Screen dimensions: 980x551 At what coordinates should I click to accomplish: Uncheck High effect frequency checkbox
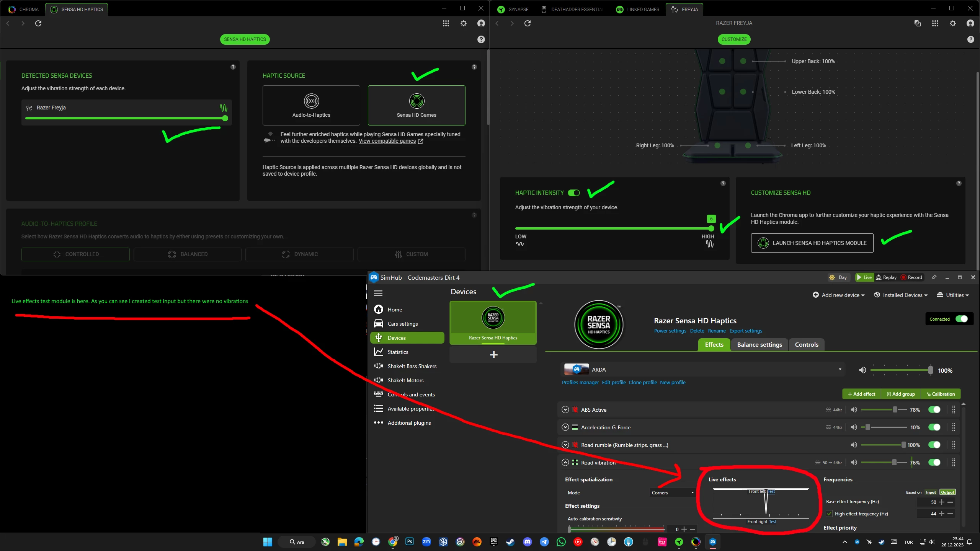click(829, 514)
